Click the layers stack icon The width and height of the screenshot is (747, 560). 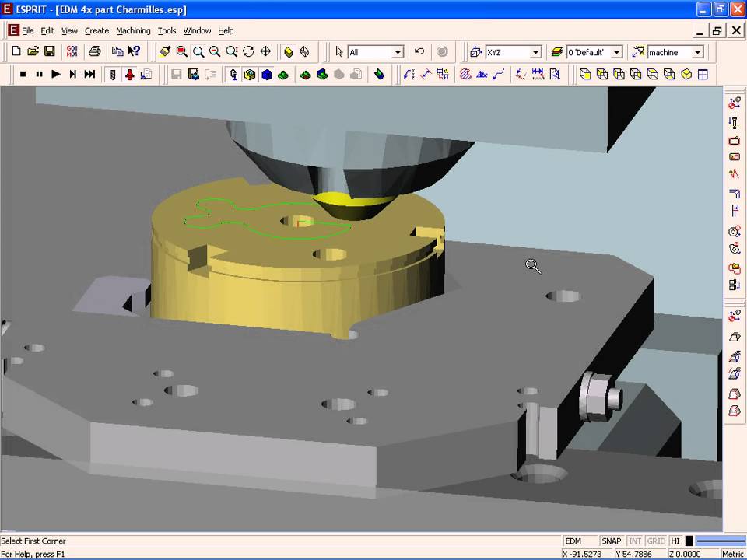(x=556, y=52)
